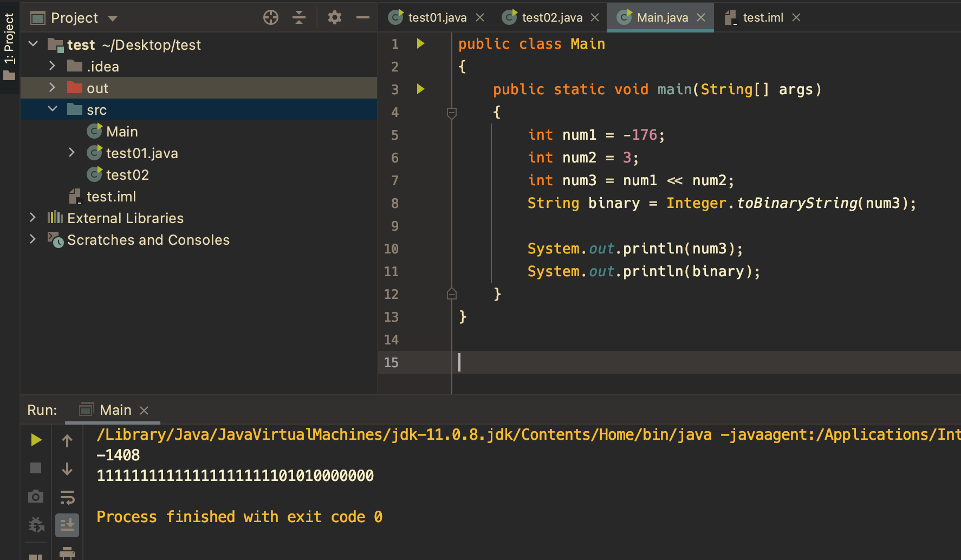
Task: Open the Project view dropdown arrow
Action: coord(113,18)
